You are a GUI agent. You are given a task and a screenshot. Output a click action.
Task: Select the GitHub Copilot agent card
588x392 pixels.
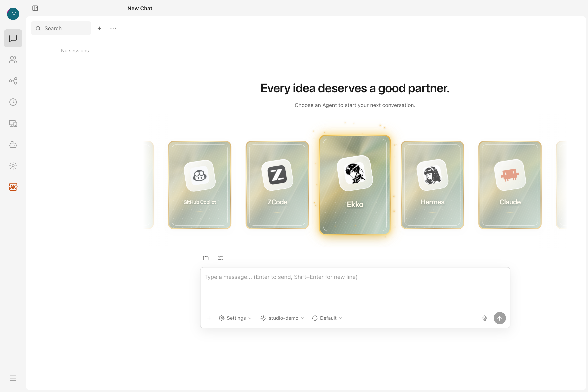199,185
